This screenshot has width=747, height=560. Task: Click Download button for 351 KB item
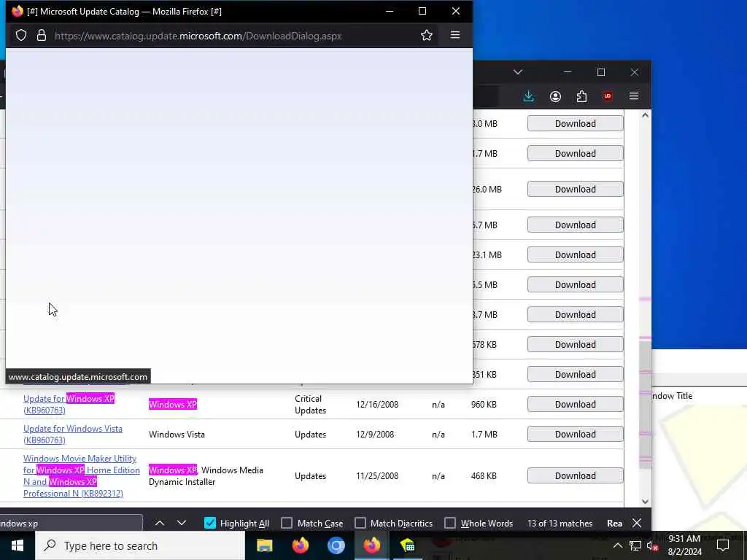click(575, 374)
